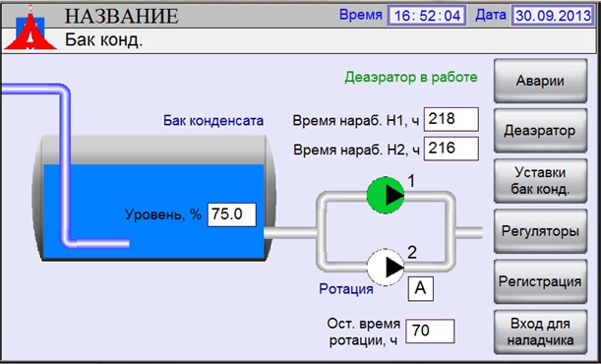
Task: Click Вход для наладчика button
Action: pos(540,332)
